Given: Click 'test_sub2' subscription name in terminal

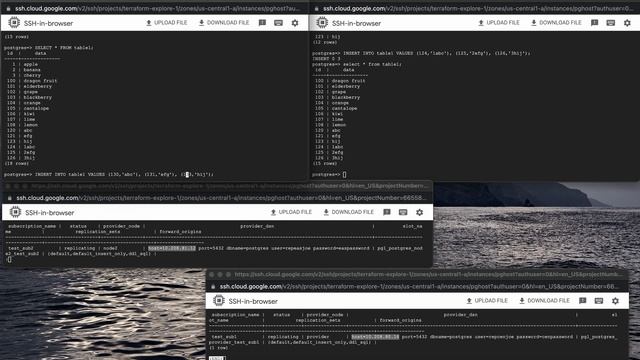Looking at the screenshot, I should pyautogui.click(x=21, y=249).
